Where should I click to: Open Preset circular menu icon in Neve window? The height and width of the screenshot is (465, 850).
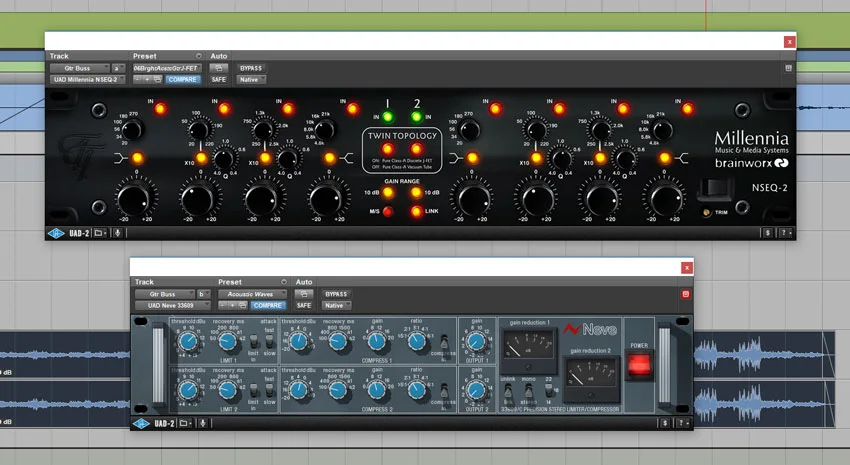coord(284,282)
